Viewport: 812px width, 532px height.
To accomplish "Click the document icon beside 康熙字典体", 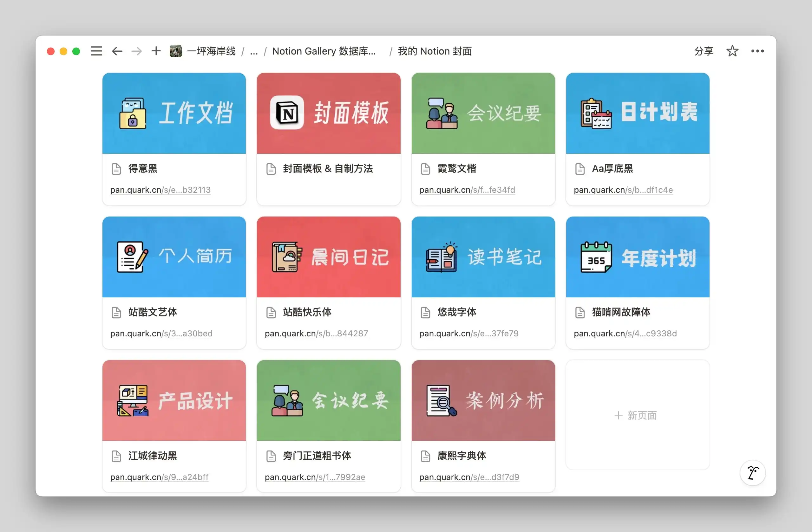I will click(x=425, y=456).
